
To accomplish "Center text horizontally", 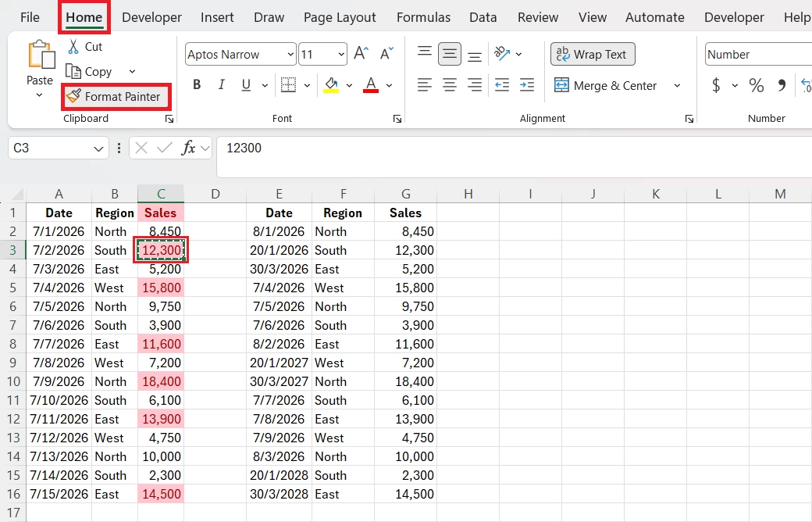I will click(x=450, y=84).
